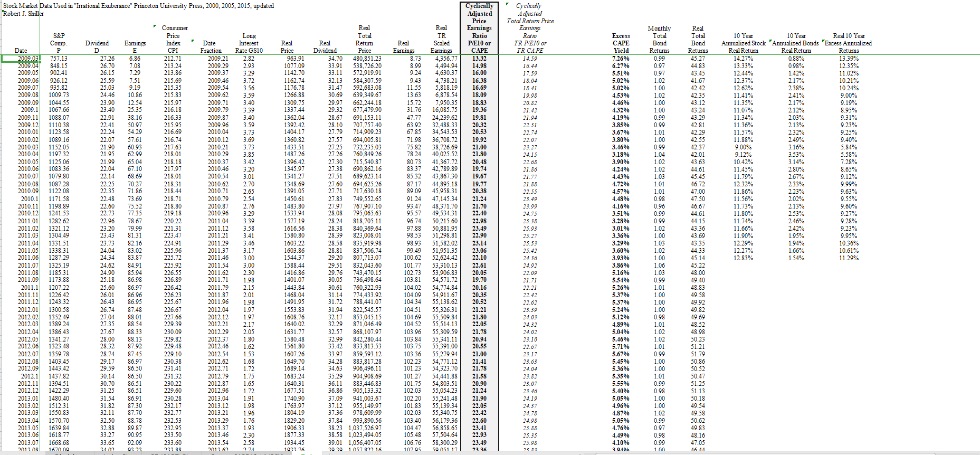Select the excess CAPE yield 5.24%
980x455 pixels.
(621, 309)
